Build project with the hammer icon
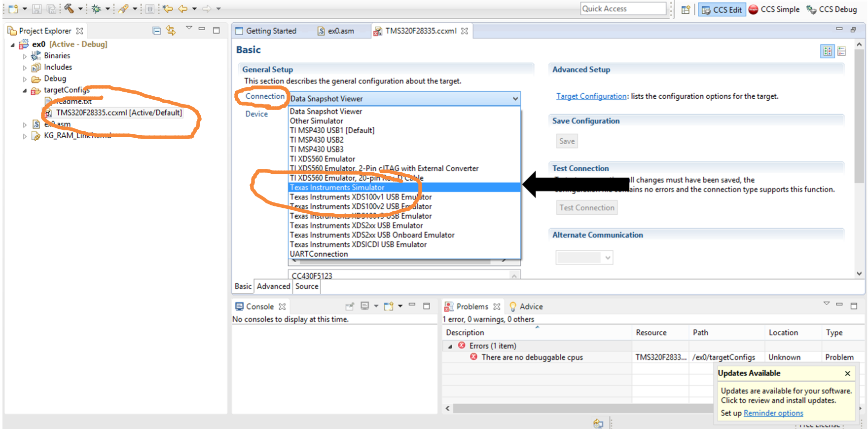 tap(69, 9)
